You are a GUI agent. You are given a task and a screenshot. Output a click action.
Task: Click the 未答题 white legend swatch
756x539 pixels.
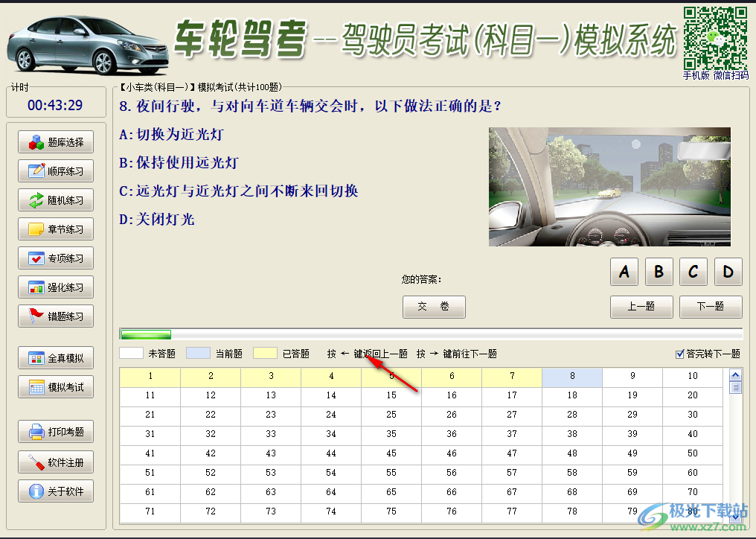tap(131, 353)
